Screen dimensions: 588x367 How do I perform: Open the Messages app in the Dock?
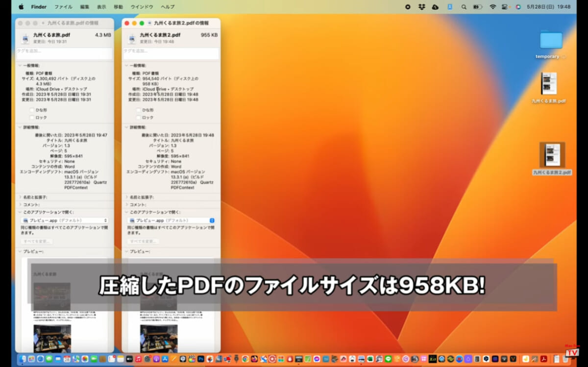[49, 359]
